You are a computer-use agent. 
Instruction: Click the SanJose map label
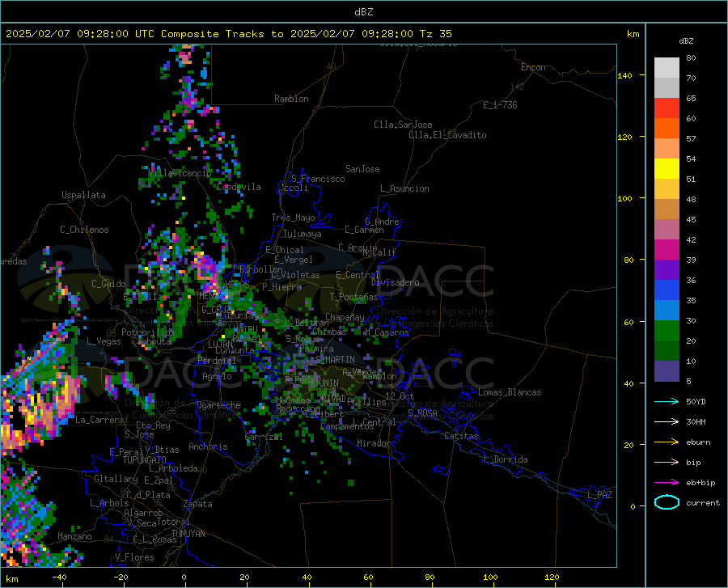click(362, 169)
